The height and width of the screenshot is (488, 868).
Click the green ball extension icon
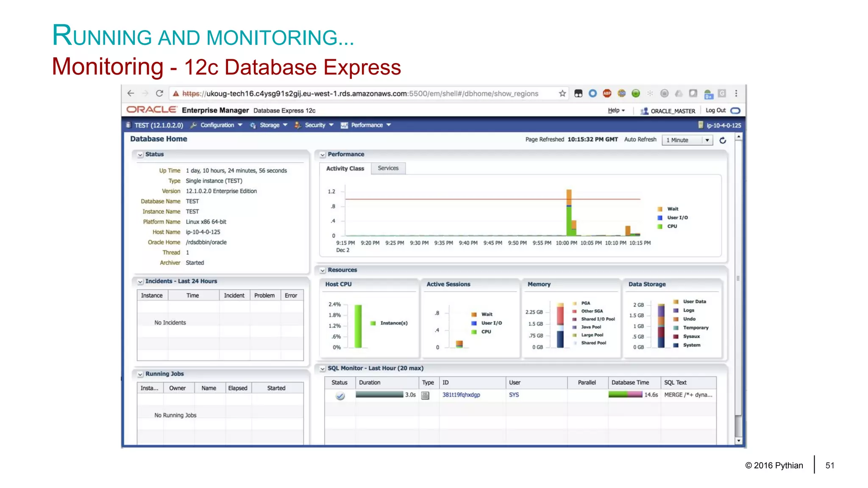(635, 93)
